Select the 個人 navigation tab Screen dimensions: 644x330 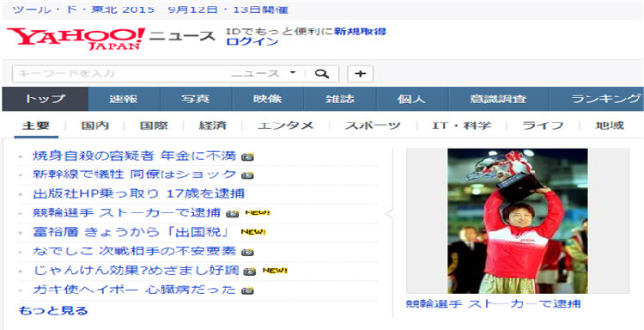tap(412, 99)
